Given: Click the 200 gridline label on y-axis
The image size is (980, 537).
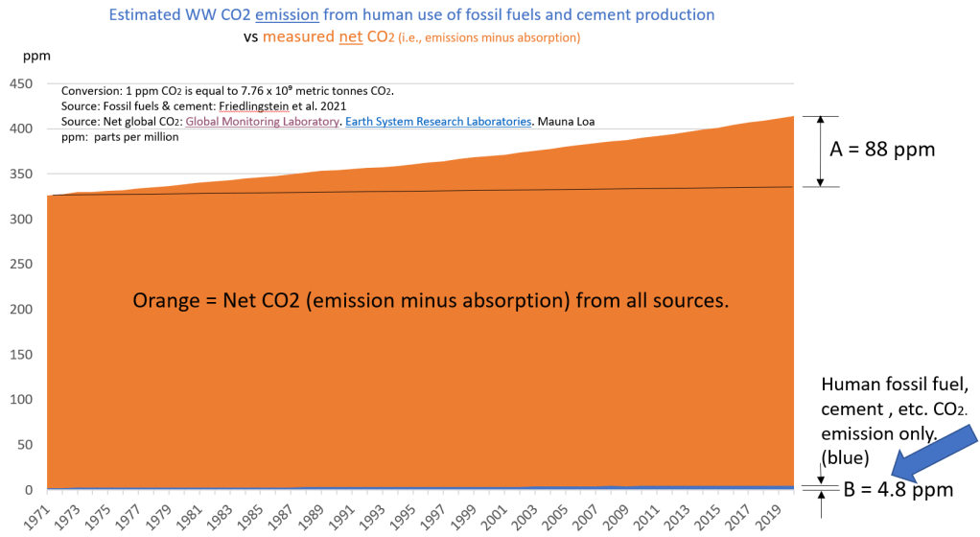Looking at the screenshot, I should coord(22,310).
